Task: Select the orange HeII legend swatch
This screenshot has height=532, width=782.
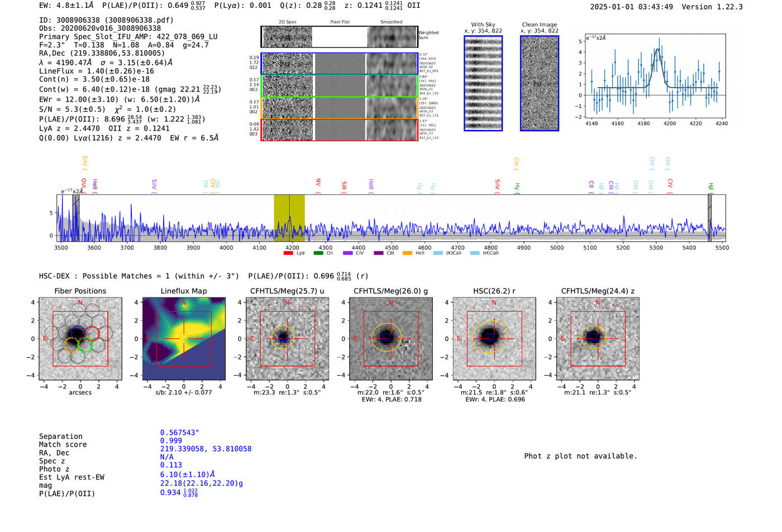Action: point(408,253)
